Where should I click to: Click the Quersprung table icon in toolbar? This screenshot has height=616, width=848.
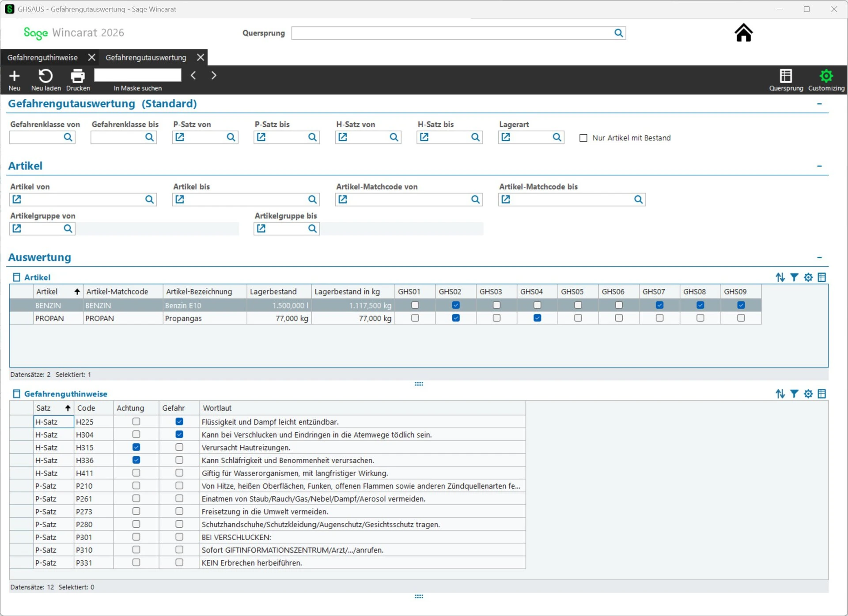pyautogui.click(x=786, y=76)
